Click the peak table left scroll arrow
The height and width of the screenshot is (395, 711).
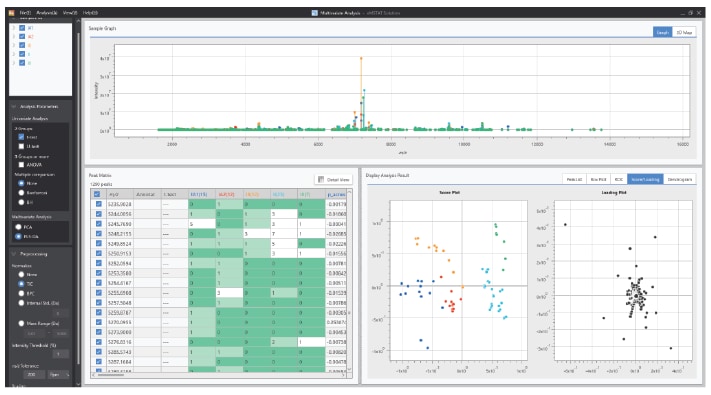[93, 375]
